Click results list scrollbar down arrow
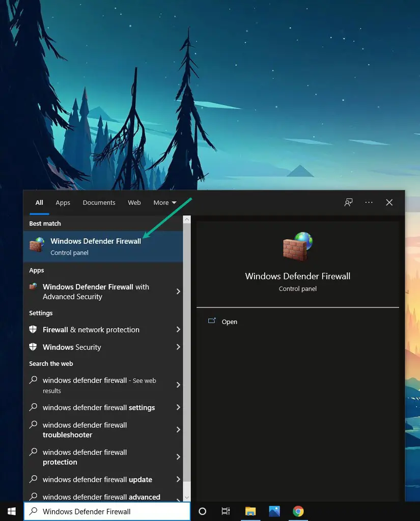The image size is (420, 521). click(187, 498)
